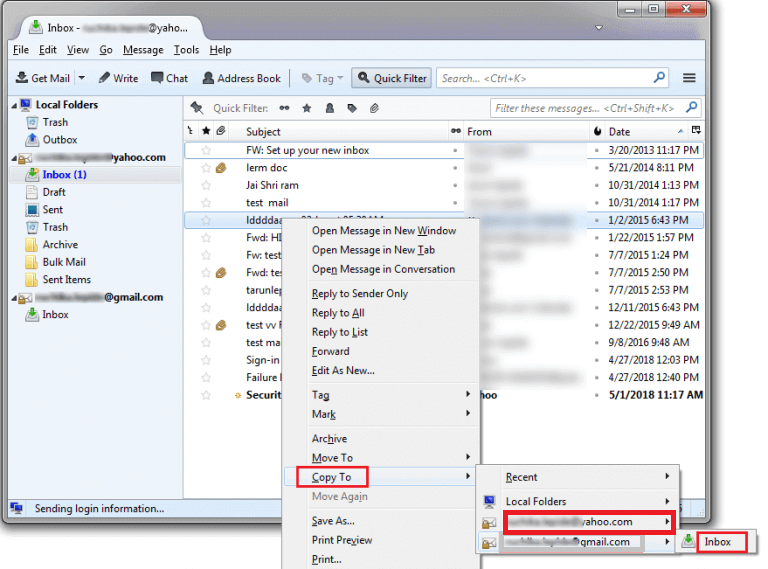Expand the Tag submenu in context menu
Viewport: 768px width, 569px height.
click(320, 395)
